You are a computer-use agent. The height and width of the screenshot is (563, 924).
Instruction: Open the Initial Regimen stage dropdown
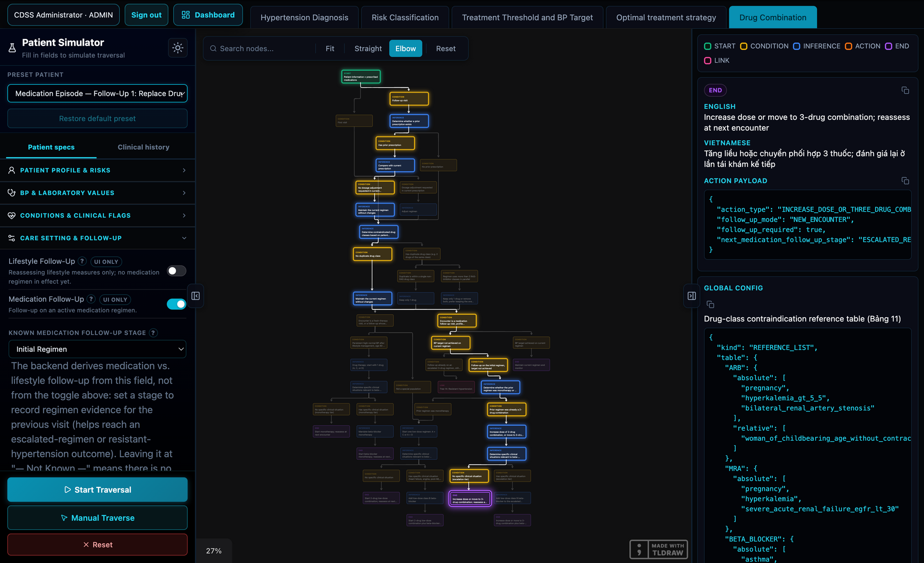[97, 349]
